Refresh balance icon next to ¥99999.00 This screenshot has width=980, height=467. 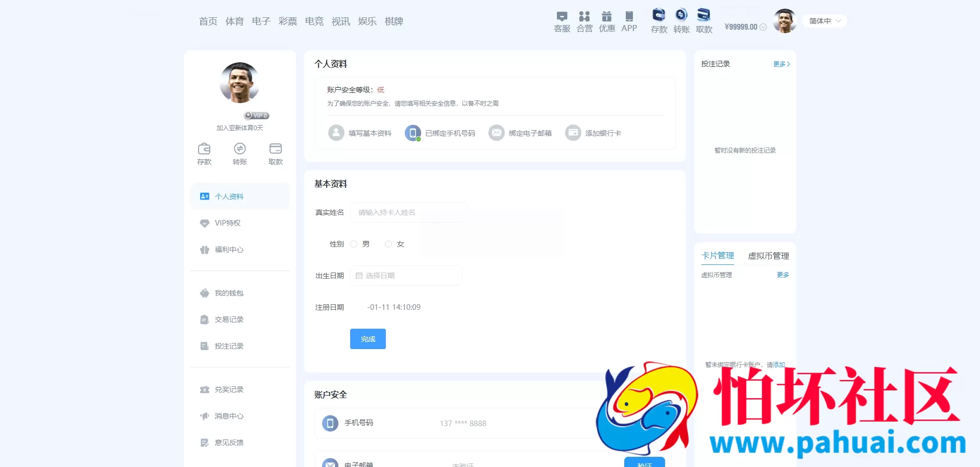(x=763, y=27)
